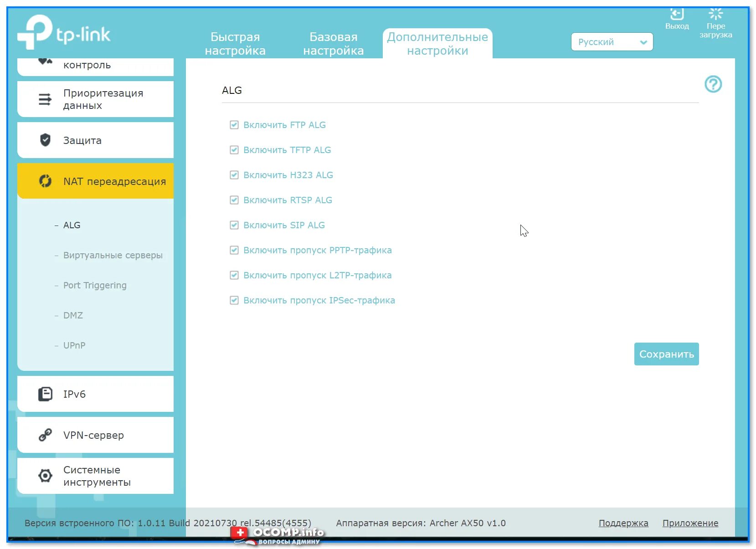756x549 pixels.
Task: Click the Выход label
Action: (677, 26)
